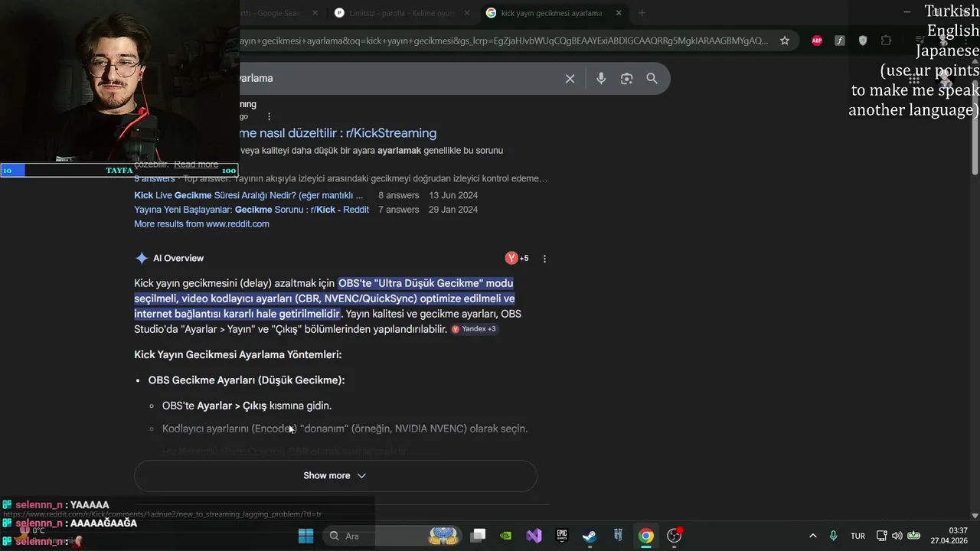Viewport: 980px width, 551px height.
Task: Open network settings tray icon
Action: click(881, 536)
